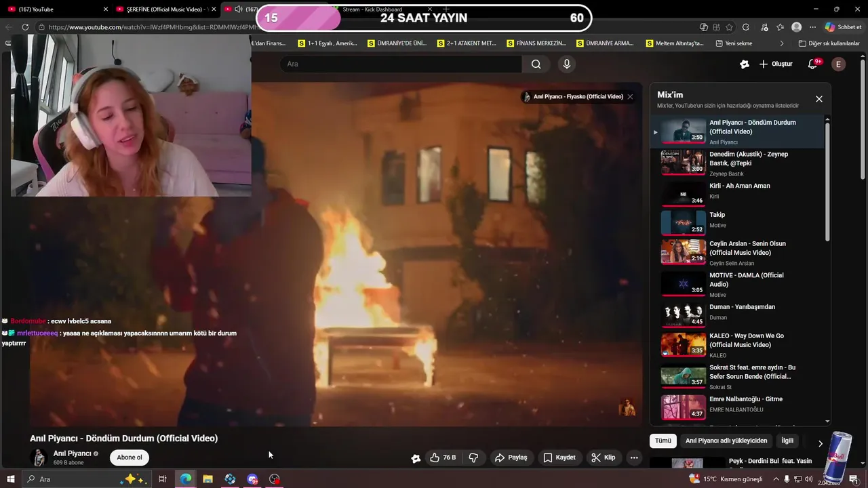Open the Anıl Piyancı channel name link
The width and height of the screenshot is (868, 488).
73,453
